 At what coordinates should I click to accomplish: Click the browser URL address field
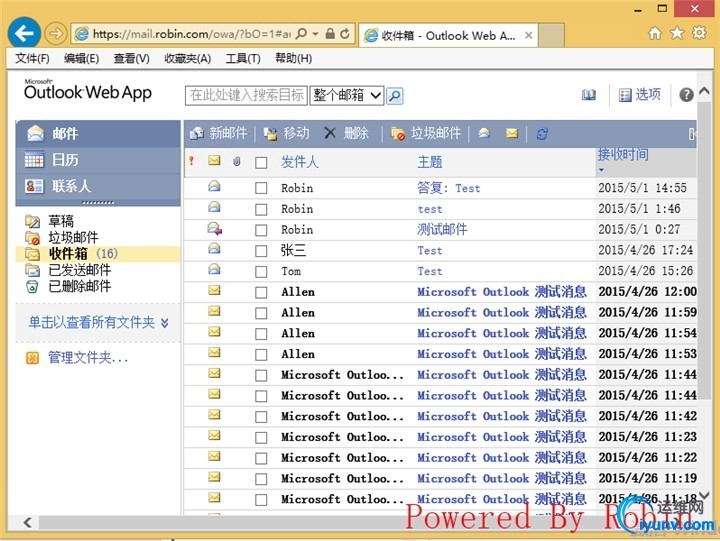point(191,34)
